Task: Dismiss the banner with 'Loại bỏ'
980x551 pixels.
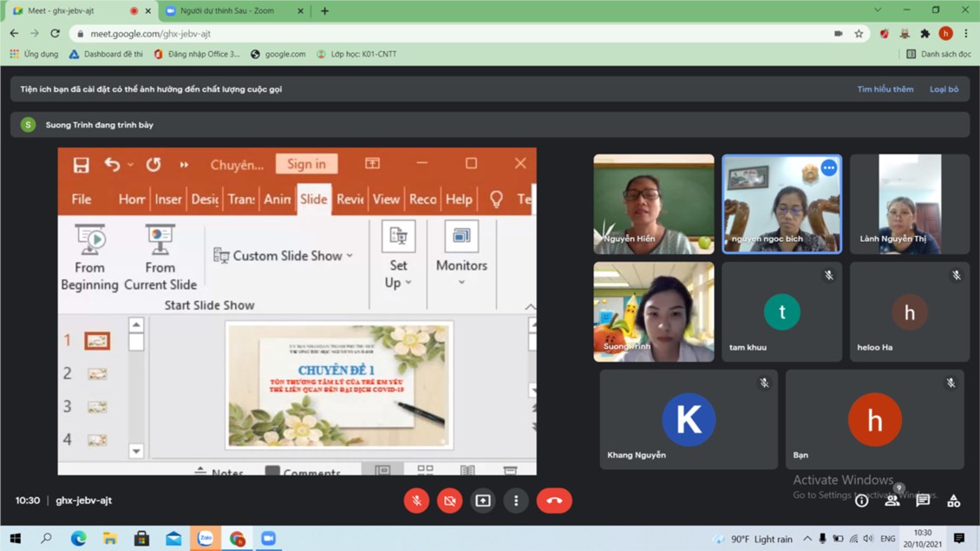Action: point(944,89)
